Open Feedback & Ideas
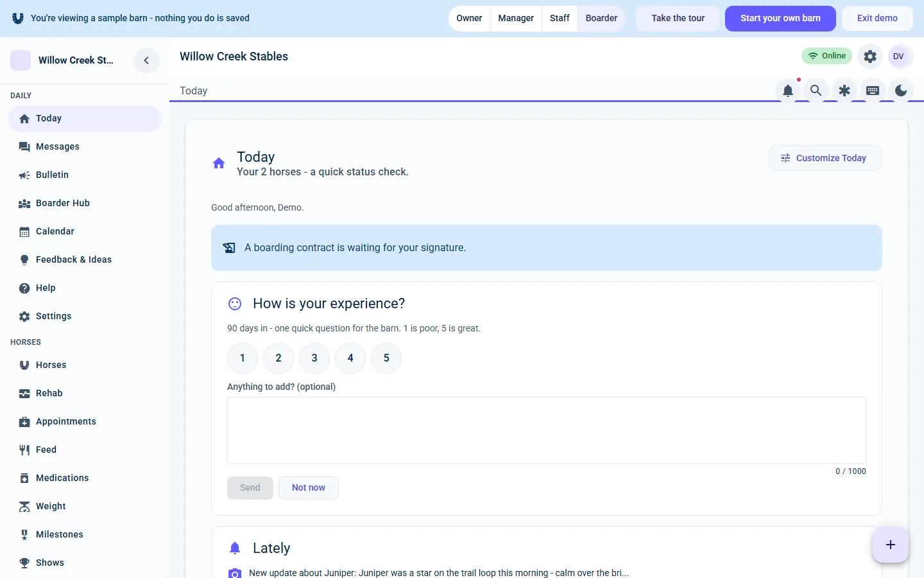The image size is (924, 578). click(85, 259)
